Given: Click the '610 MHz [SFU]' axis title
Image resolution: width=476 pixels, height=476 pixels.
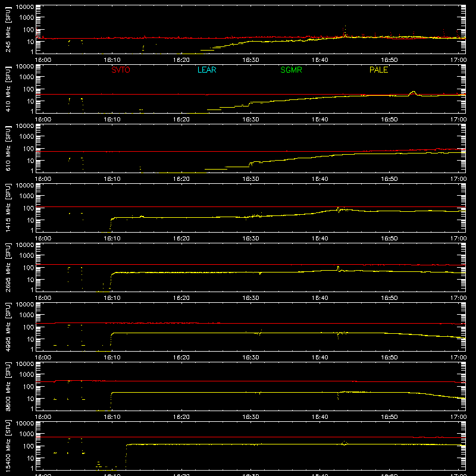Looking at the screenshot, I should [8, 148].
